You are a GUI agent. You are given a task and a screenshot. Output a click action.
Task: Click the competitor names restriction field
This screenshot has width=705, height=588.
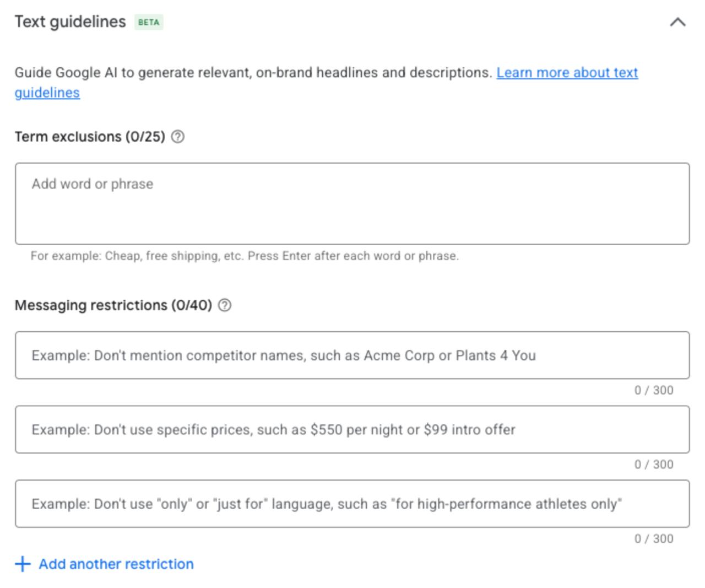[352, 355]
